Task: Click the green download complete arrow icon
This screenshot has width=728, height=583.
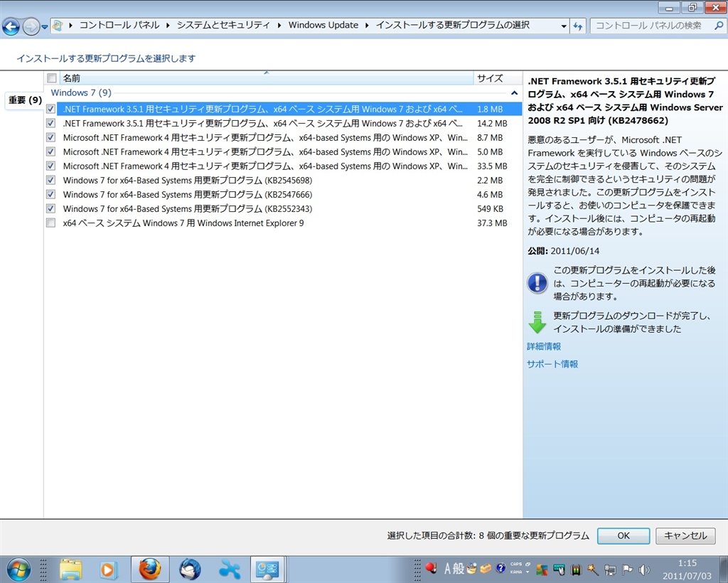Action: pos(537,322)
